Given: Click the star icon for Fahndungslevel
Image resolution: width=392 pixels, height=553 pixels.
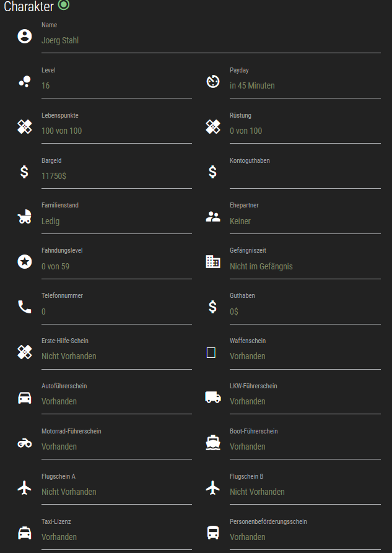Looking at the screenshot, I should click(x=24, y=262).
